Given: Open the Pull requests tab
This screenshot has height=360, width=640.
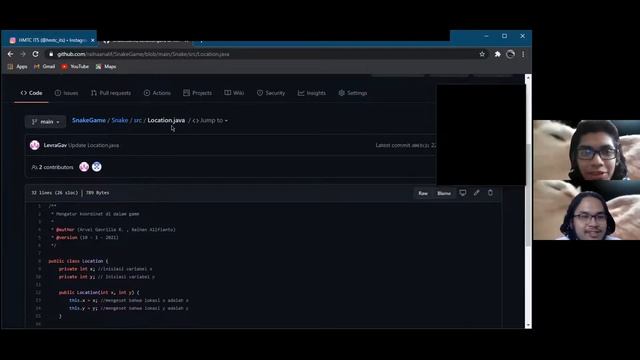Looking at the screenshot, I should (x=111, y=93).
